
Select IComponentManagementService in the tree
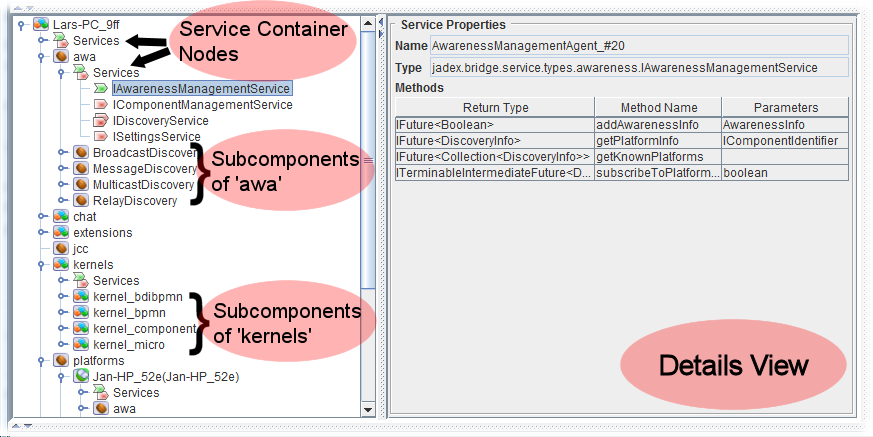click(202, 105)
